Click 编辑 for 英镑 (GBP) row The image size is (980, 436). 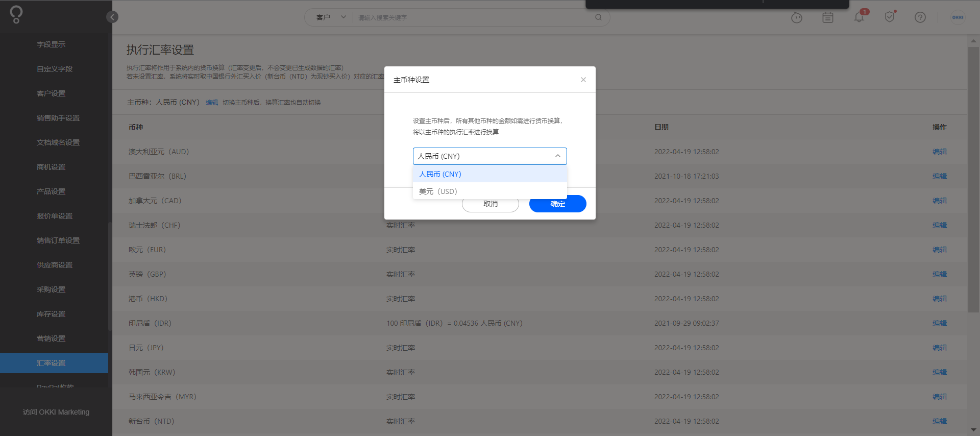click(x=940, y=274)
